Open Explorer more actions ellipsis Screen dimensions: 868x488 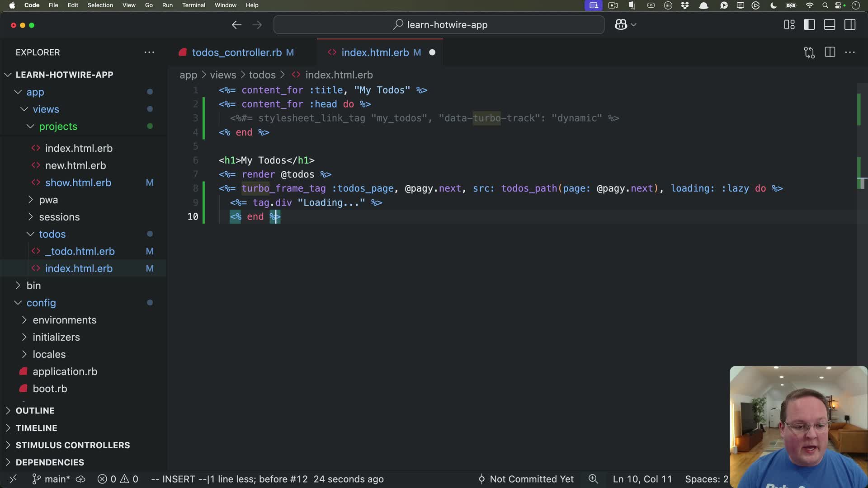point(149,52)
